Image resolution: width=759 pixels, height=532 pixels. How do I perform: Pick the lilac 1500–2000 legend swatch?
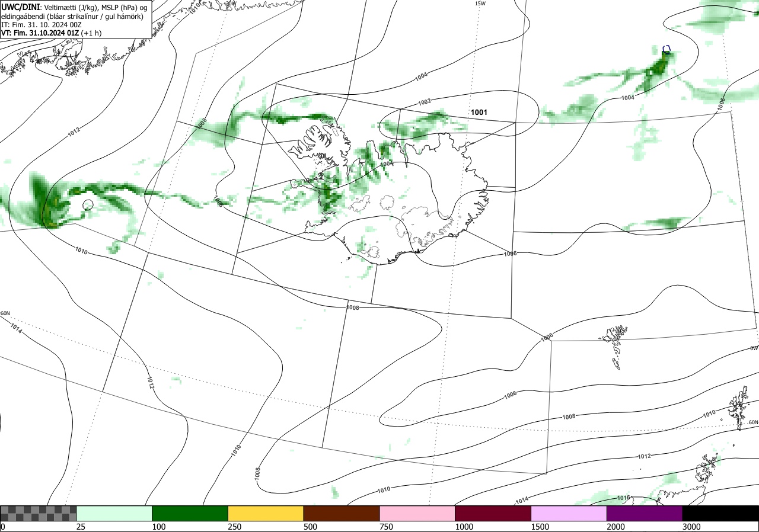point(569,513)
